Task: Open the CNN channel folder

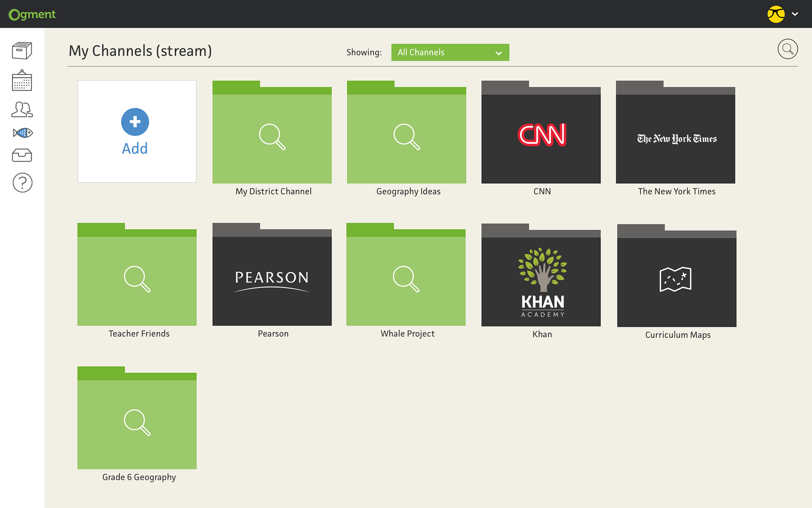Action: click(541, 132)
